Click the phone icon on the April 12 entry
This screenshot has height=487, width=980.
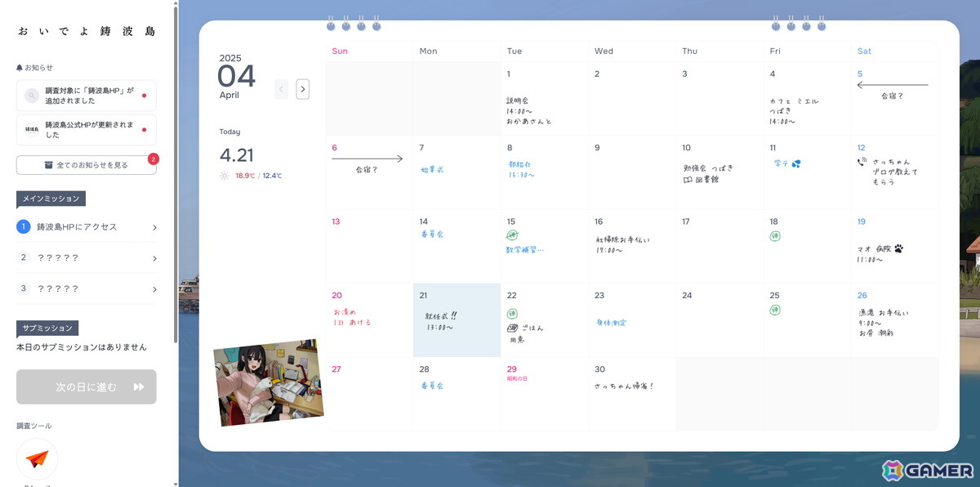click(x=861, y=161)
